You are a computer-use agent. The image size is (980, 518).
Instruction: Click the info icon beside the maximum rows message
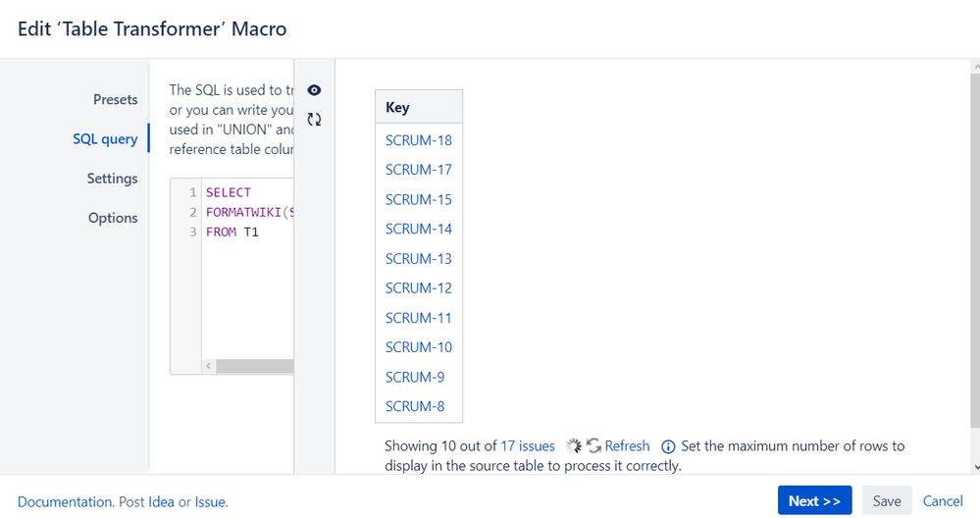pos(668,446)
